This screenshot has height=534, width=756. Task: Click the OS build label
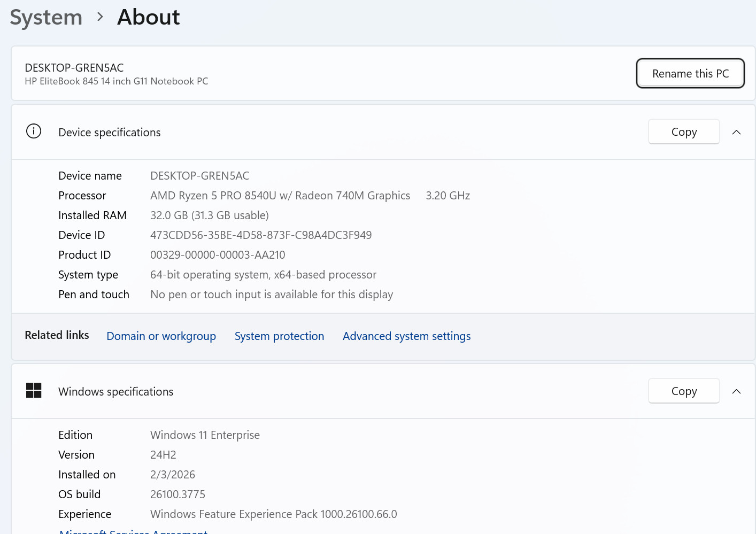(79, 494)
